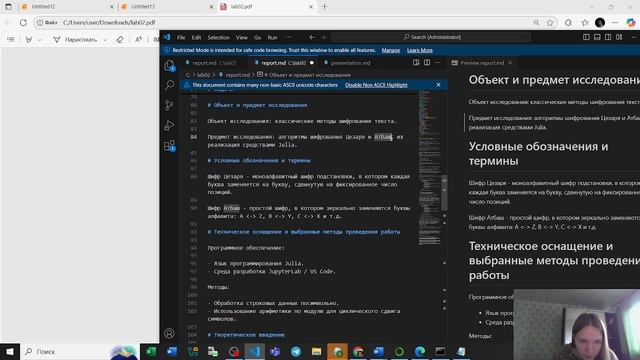
Task: Open the File menu
Action: tap(181, 38)
